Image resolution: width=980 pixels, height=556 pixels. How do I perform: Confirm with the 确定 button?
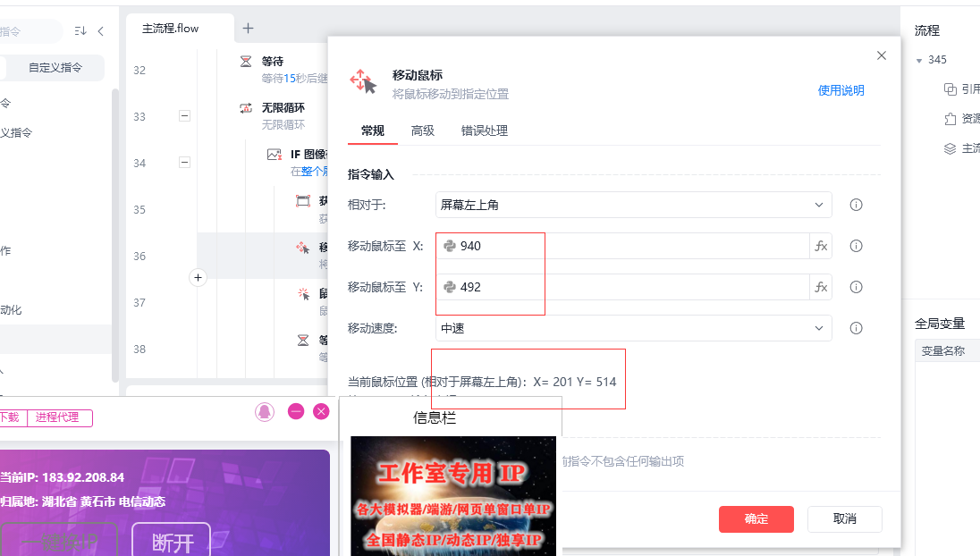click(x=756, y=519)
